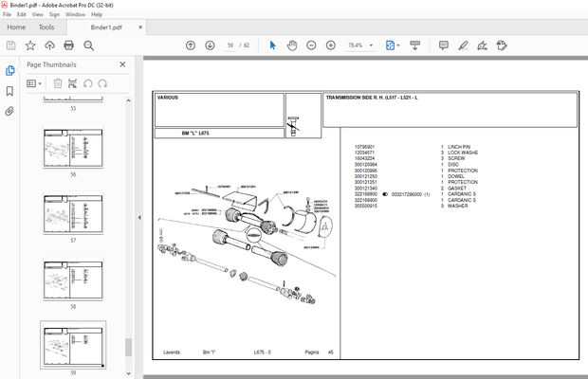Bookmark the document with the star icon
This screenshot has width=588, height=379.
tap(30, 45)
